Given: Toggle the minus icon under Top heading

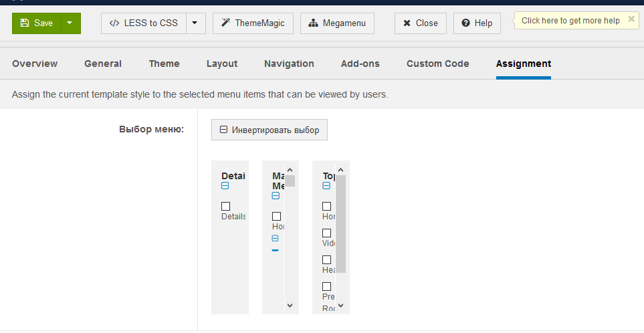Looking at the screenshot, I should (326, 186).
